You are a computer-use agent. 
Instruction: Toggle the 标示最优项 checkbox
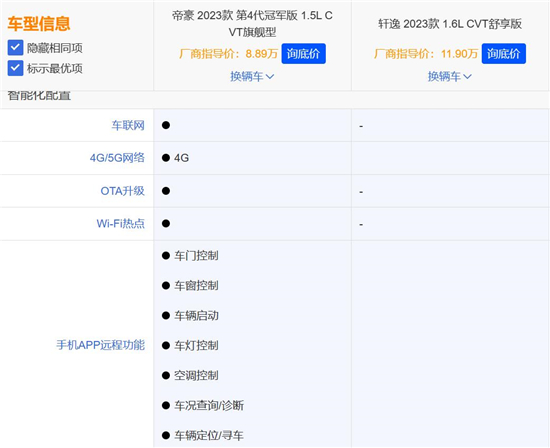[x=15, y=68]
